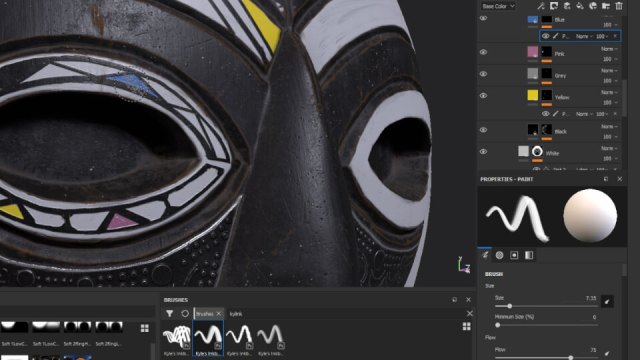Toggle visibility of the Grey layer
640x360 pixels.
(483, 74)
